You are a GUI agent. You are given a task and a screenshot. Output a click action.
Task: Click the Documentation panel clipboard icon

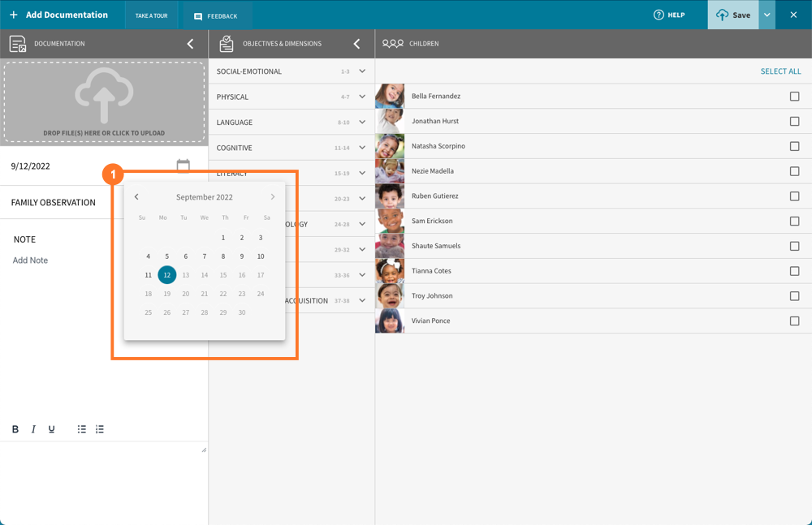tap(15, 44)
